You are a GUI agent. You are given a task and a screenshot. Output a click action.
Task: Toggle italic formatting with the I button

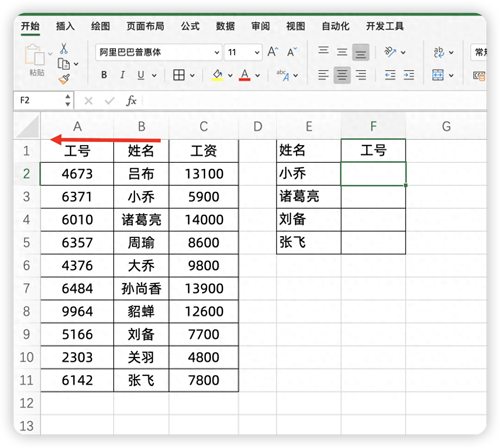122,75
